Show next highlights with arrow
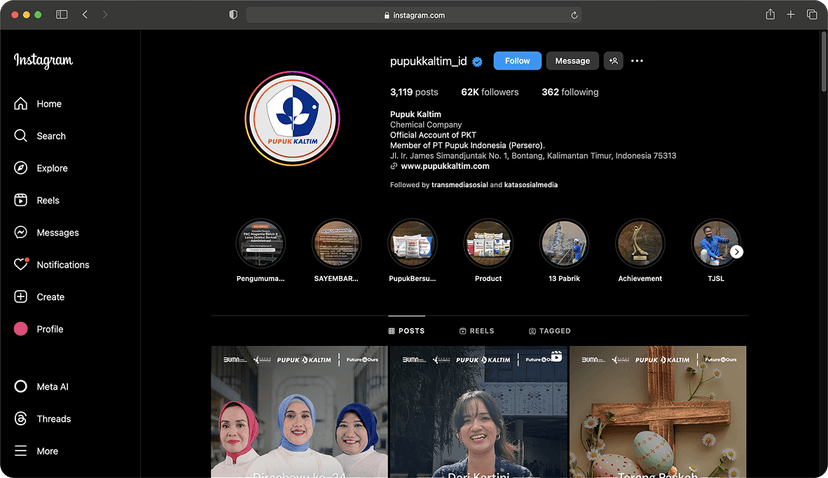 click(737, 252)
